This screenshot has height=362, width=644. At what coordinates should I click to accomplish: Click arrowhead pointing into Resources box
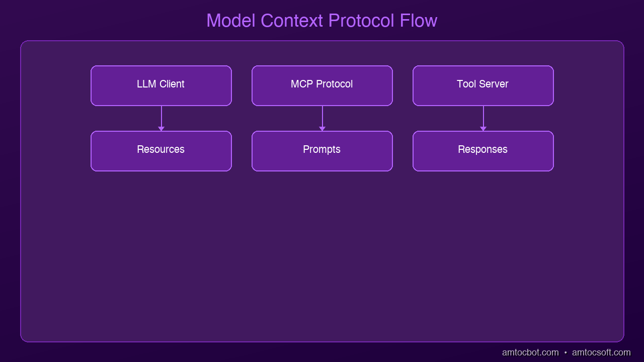tap(161, 129)
